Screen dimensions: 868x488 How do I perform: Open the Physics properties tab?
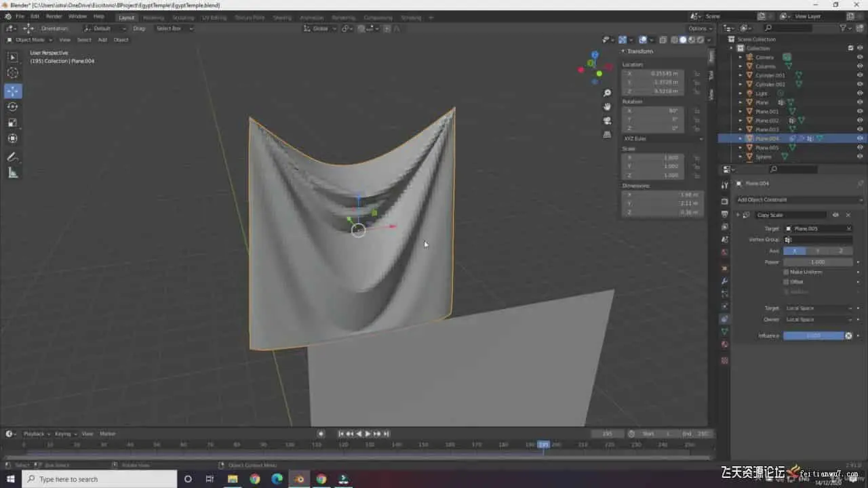point(724,306)
